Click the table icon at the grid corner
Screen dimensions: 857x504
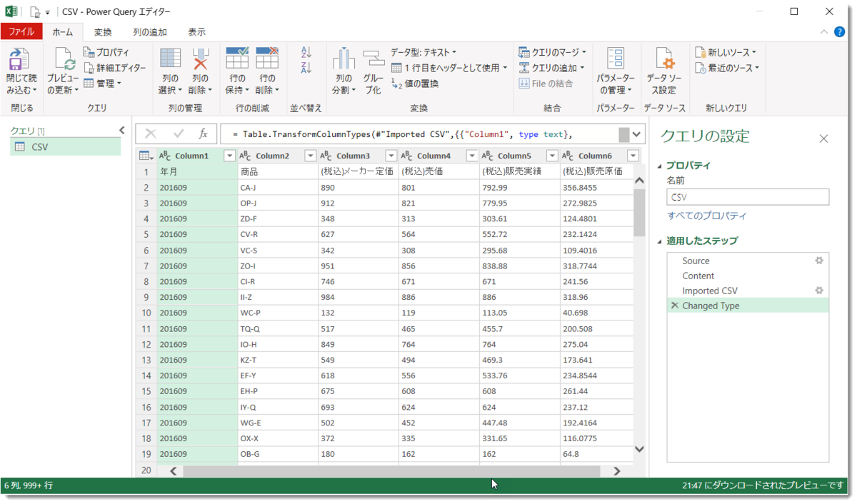pos(146,156)
